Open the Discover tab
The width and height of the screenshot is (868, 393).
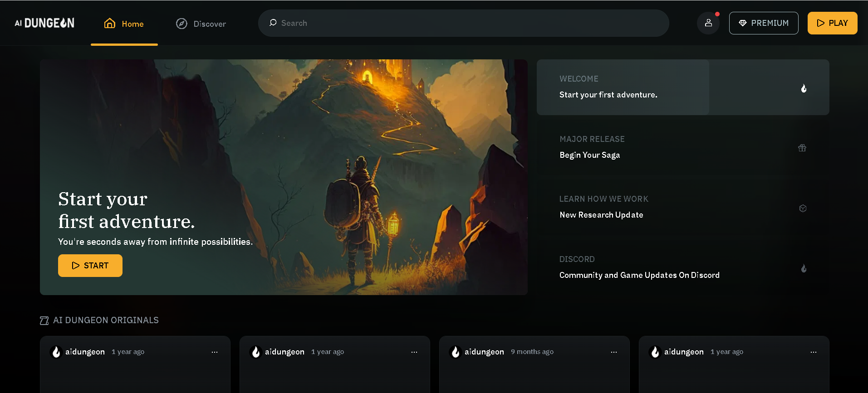[201, 24]
